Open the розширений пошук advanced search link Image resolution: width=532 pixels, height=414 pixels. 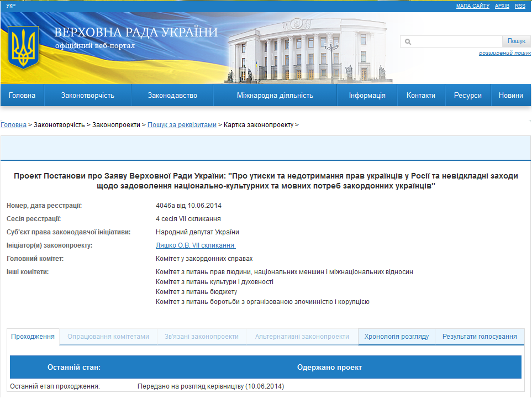point(505,53)
